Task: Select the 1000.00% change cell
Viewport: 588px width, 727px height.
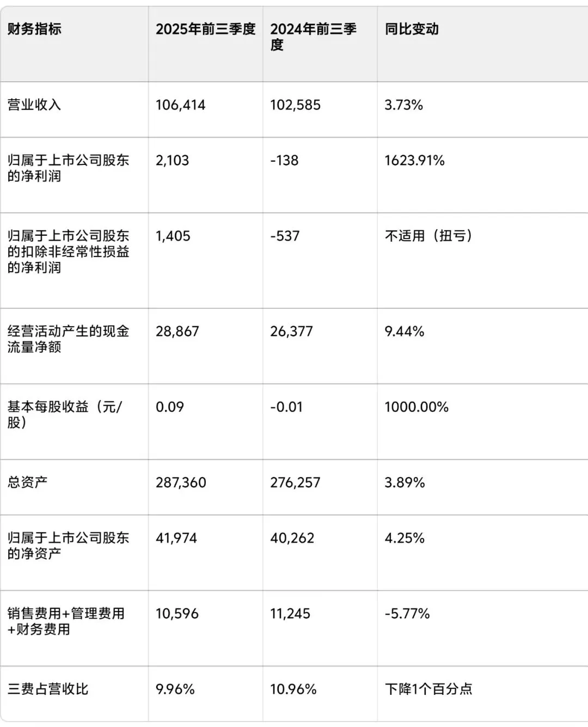Action: click(x=416, y=407)
